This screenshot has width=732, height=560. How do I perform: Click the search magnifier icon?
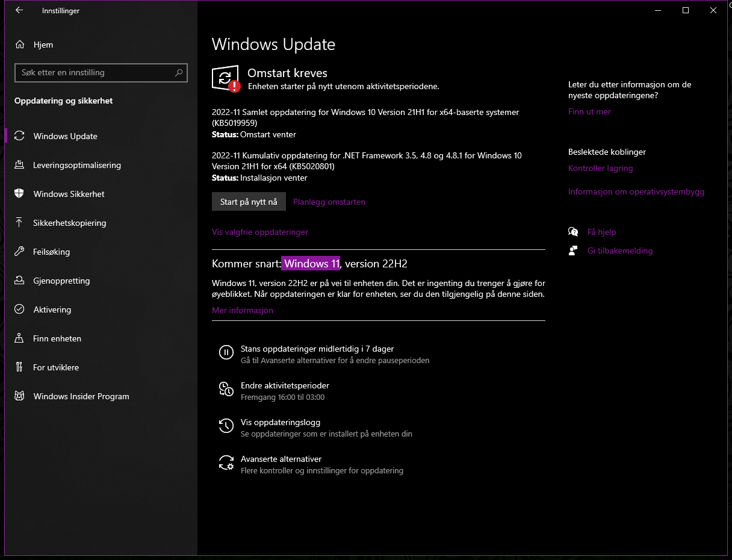point(179,72)
